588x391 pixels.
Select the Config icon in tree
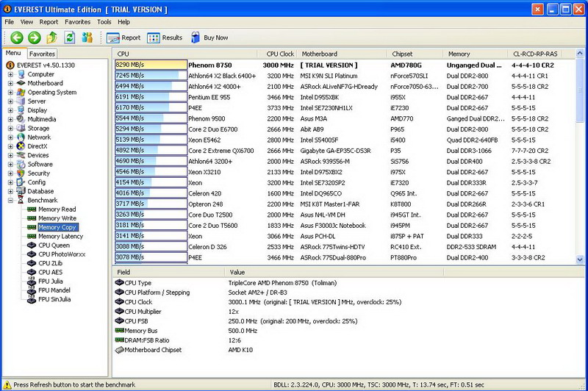[x=21, y=182]
